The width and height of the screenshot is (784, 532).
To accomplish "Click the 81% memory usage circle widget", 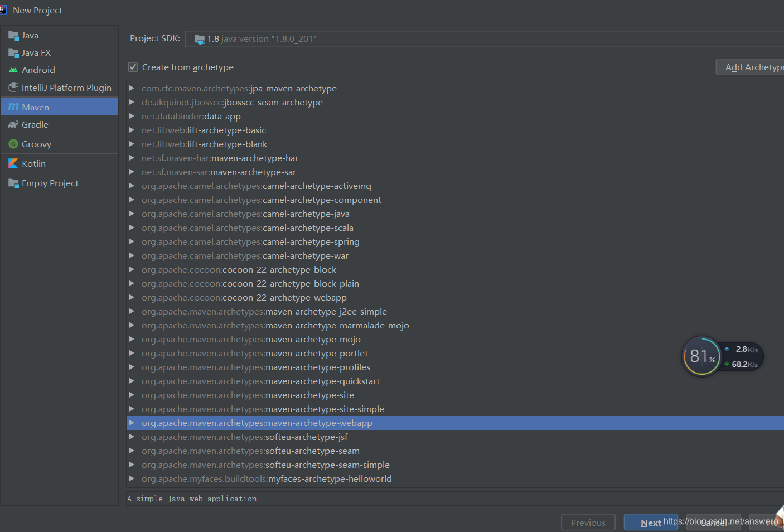I will tap(701, 356).
